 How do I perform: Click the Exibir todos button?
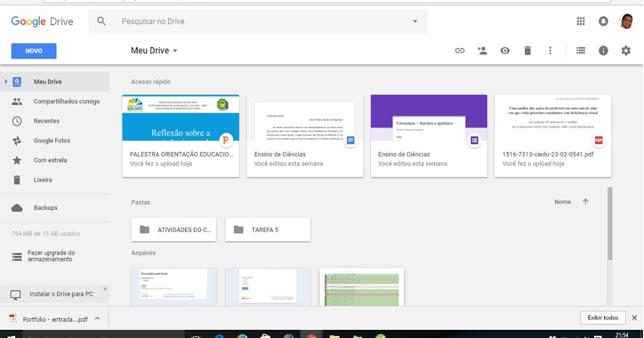tap(603, 317)
